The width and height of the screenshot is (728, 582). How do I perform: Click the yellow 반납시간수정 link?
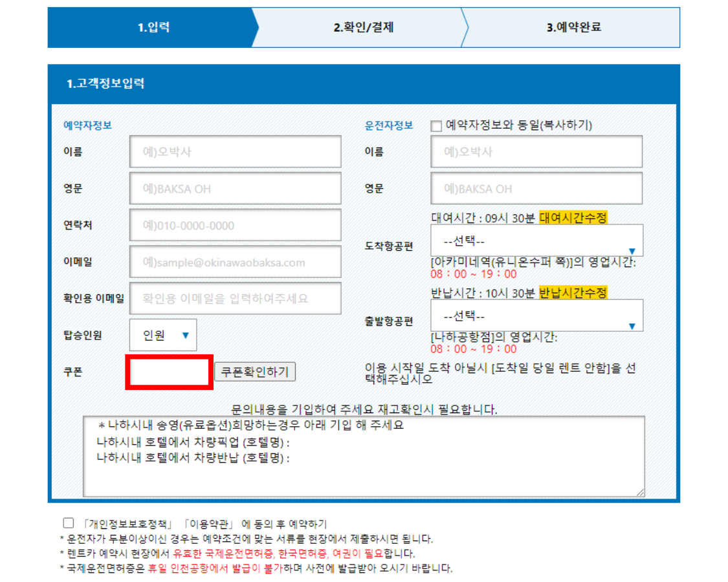573,293
